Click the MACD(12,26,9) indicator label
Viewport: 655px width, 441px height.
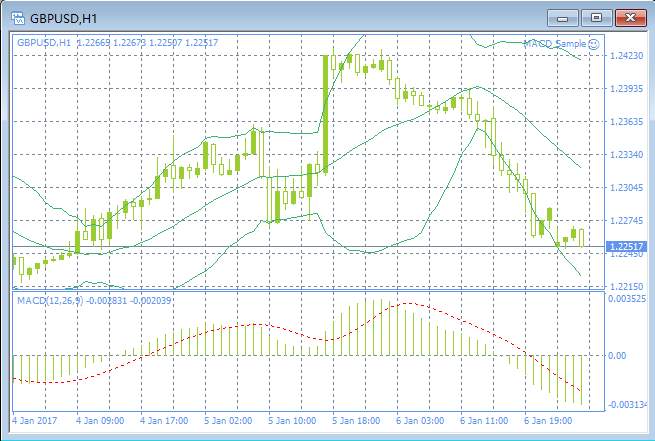tap(94, 300)
